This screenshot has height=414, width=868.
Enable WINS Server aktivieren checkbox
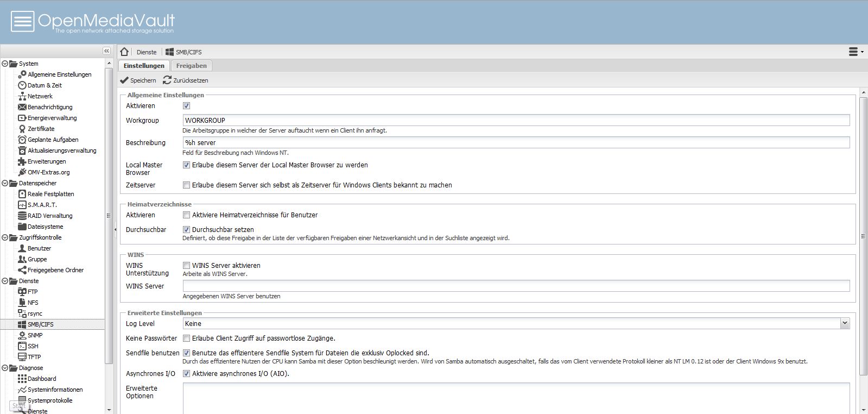click(186, 266)
